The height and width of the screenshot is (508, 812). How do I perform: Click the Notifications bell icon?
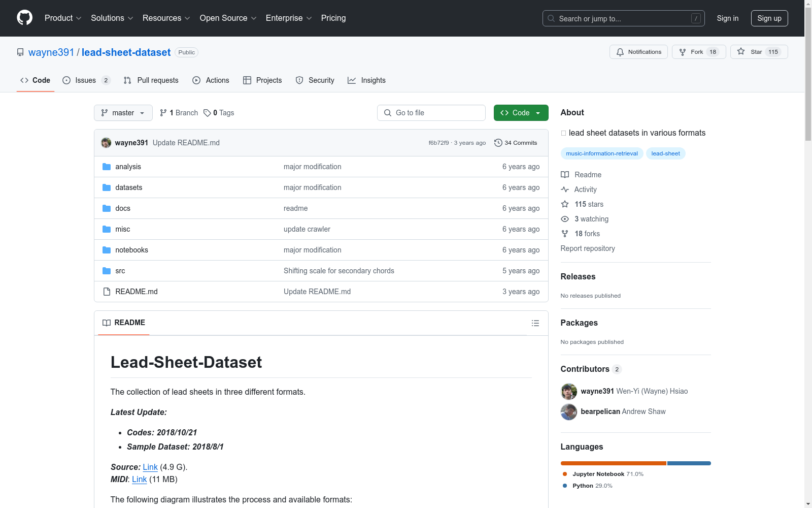(620, 52)
